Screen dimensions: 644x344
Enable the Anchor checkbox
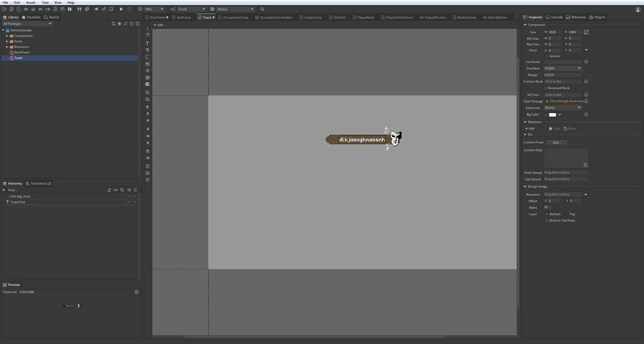(x=547, y=56)
